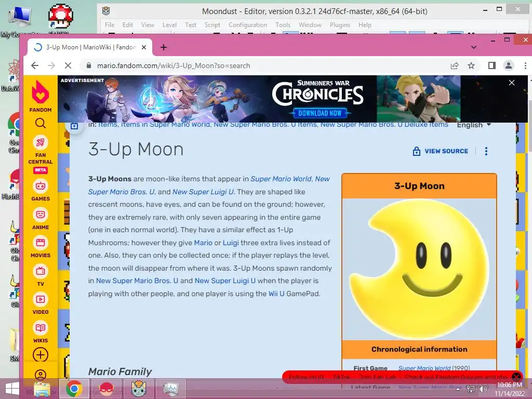Follow the Super Mario World link in article text
Screen dimensions: 532x399
point(281,179)
